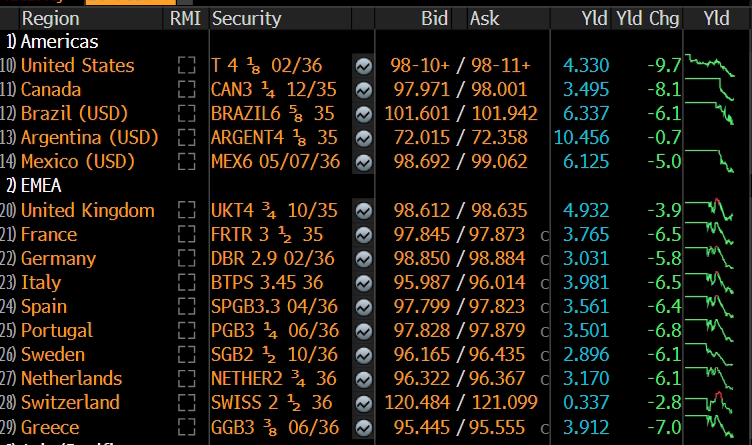
Task: View Canada yield sparkline chart
Action: pos(710,89)
